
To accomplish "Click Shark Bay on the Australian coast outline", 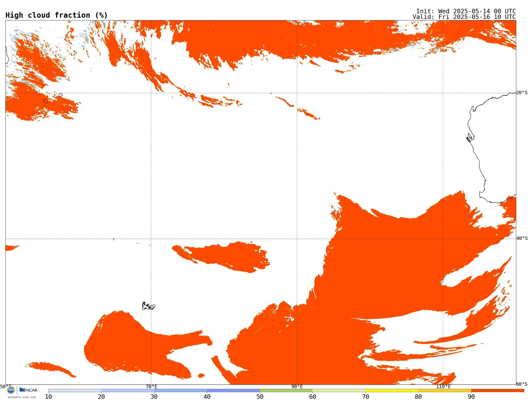I will (470, 137).
